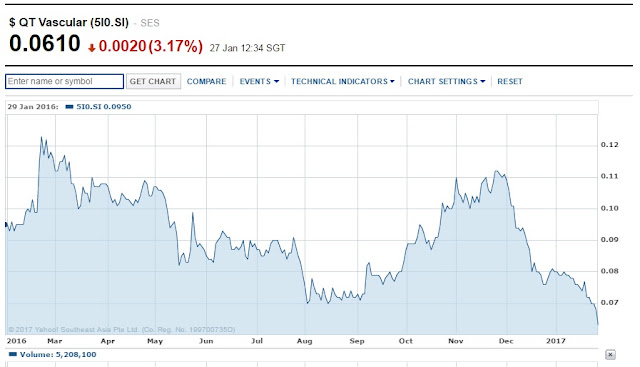Click the Dec label on time axis
Viewport: 640px width, 367px height.
point(506,341)
